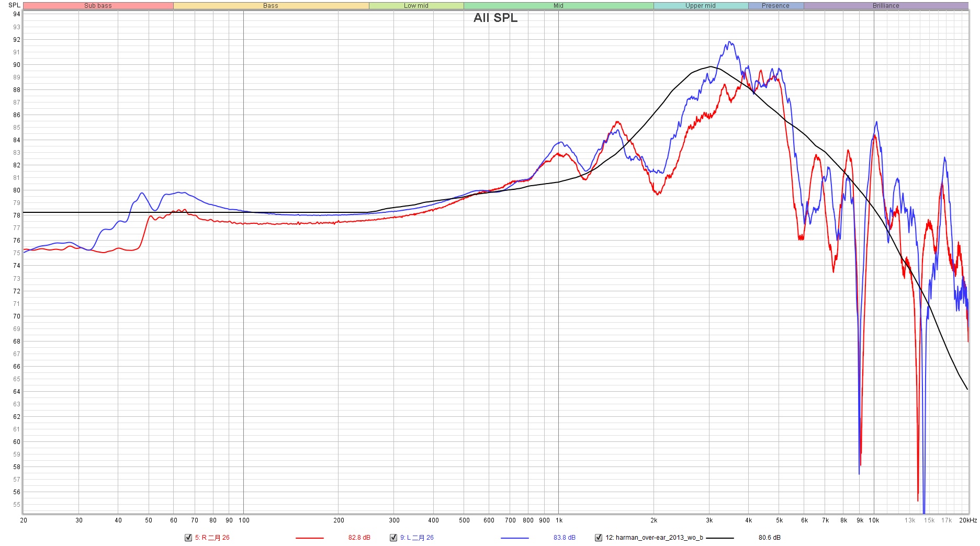The image size is (980, 546).
Task: Click the Sub bass band header
Action: coord(98,6)
